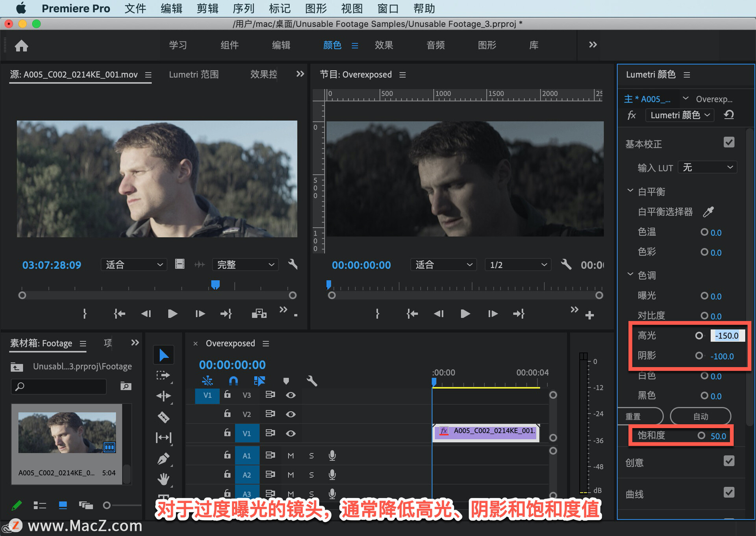Uncheck the 基本校正 checkbox

pos(729,142)
